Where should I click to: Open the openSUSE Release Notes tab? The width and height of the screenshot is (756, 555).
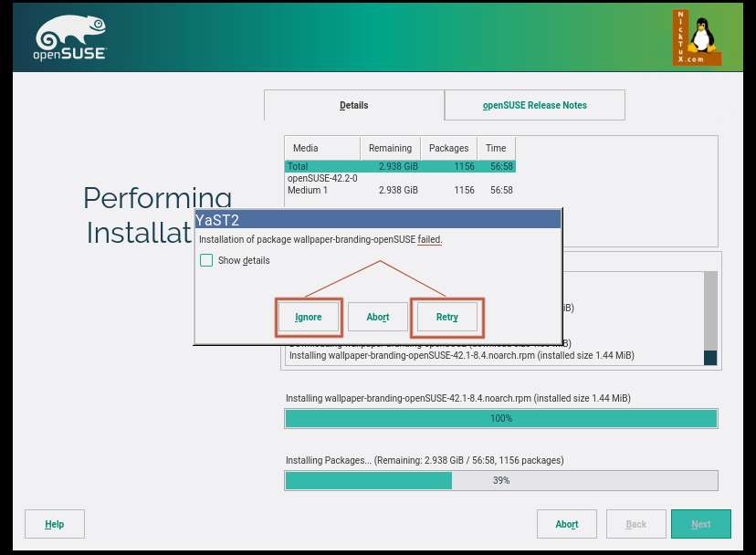click(534, 105)
